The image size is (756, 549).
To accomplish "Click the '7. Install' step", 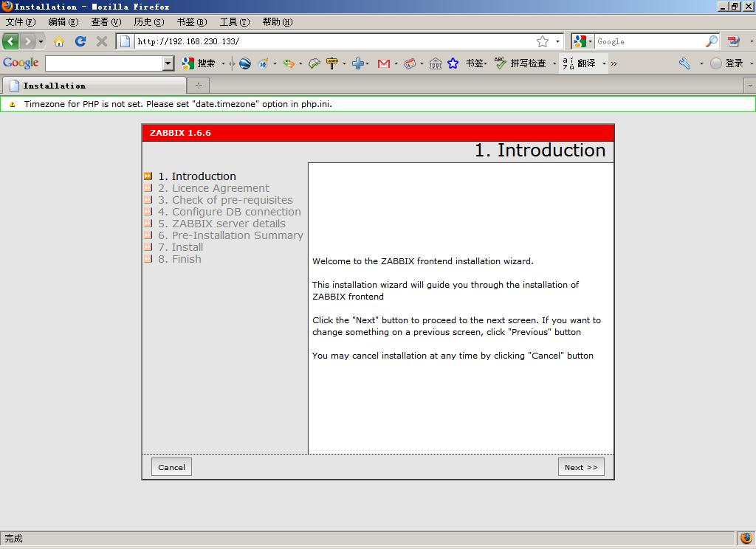I will (x=180, y=247).
